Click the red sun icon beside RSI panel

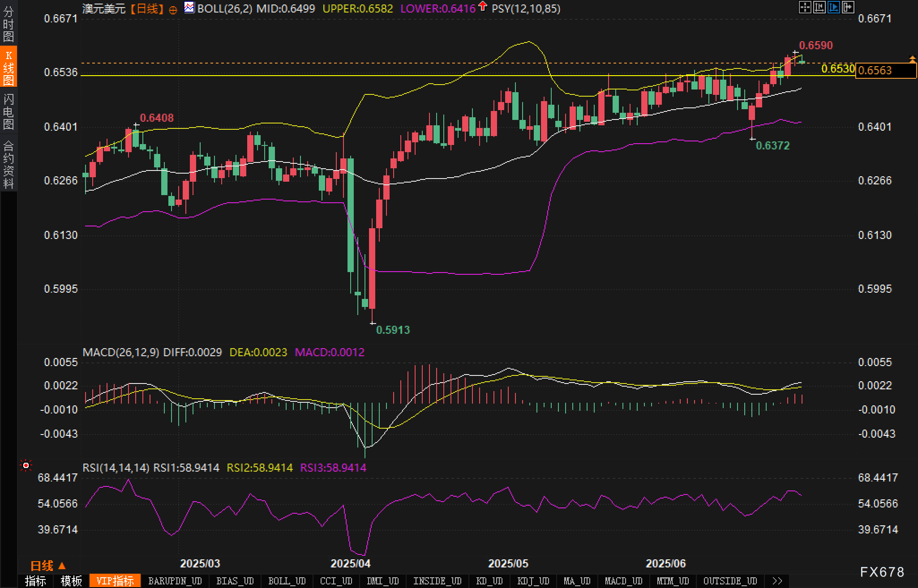[26, 466]
